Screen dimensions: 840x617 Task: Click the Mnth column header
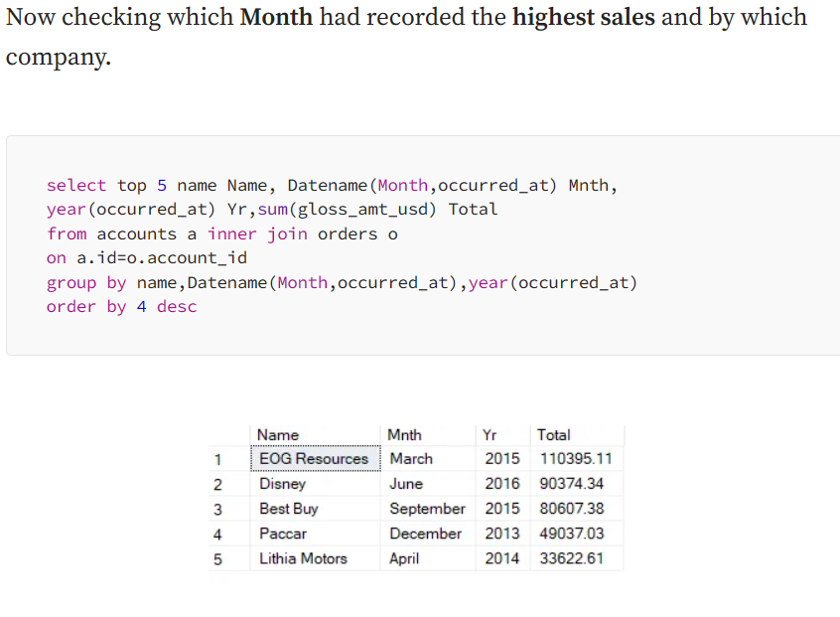(428, 435)
